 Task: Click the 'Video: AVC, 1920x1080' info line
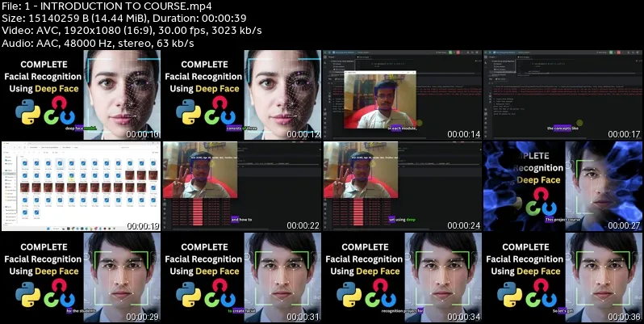pyautogui.click(x=132, y=31)
